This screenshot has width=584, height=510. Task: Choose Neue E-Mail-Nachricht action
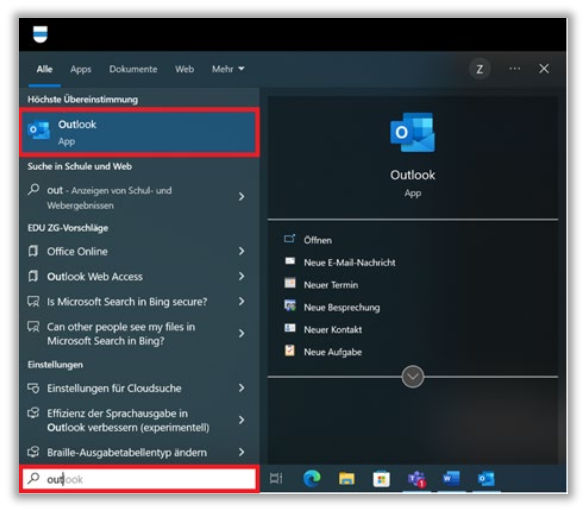click(349, 263)
